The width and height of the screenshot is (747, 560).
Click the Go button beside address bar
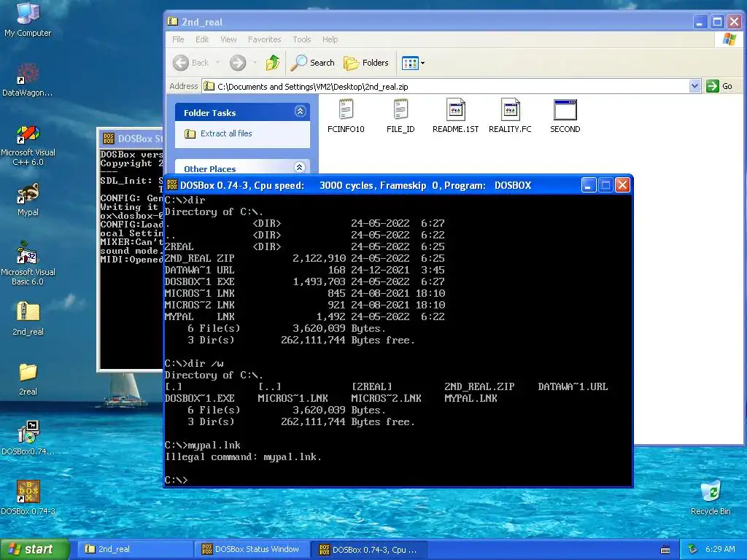719,86
